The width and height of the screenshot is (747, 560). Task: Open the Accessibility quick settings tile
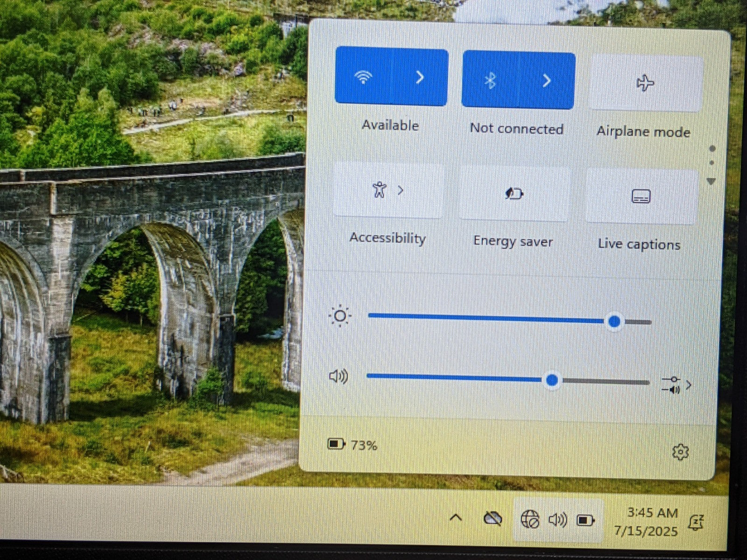(387, 190)
